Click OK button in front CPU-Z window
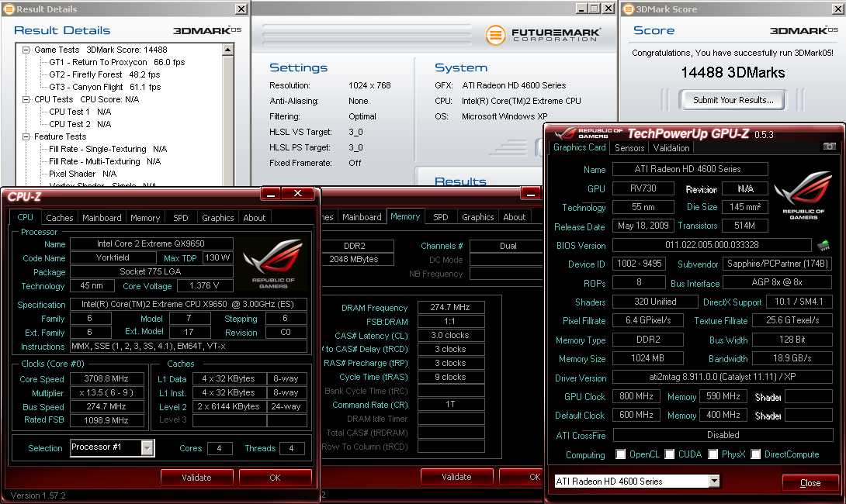846x504 pixels. [x=276, y=478]
